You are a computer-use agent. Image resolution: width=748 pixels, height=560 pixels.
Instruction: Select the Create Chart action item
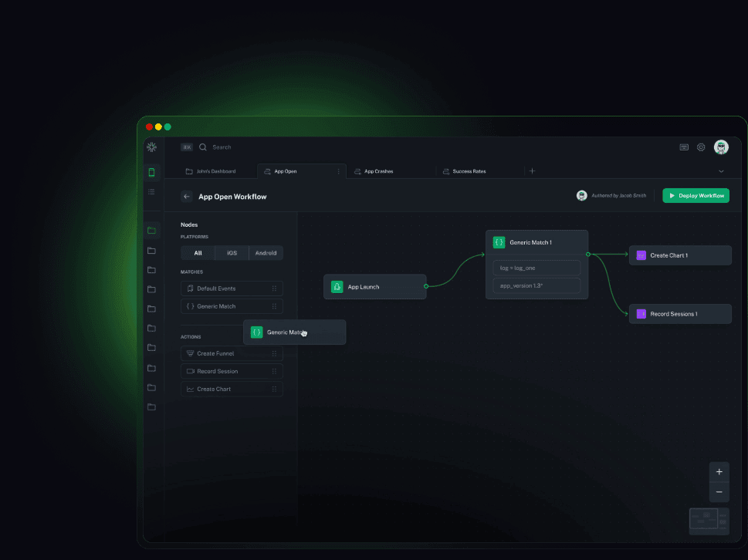[x=232, y=389]
